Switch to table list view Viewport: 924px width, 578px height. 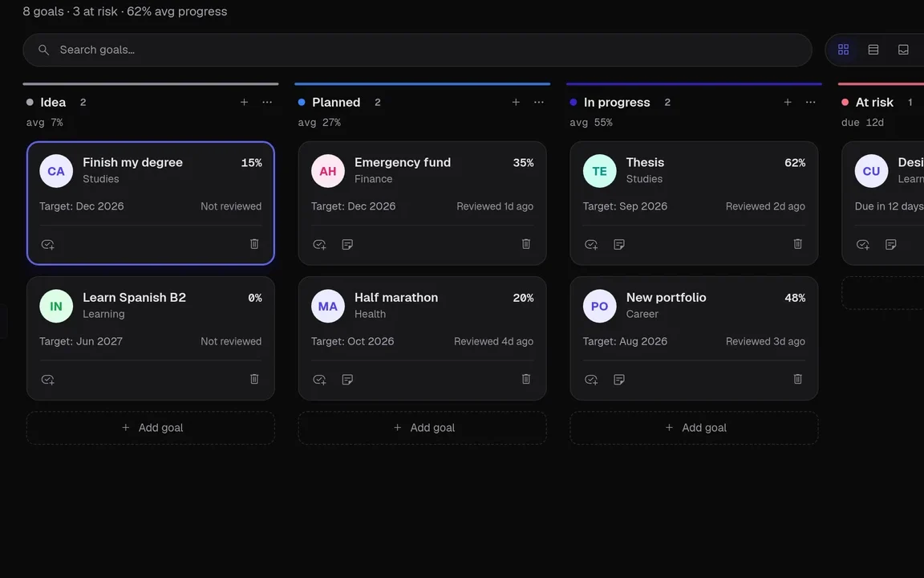point(873,50)
